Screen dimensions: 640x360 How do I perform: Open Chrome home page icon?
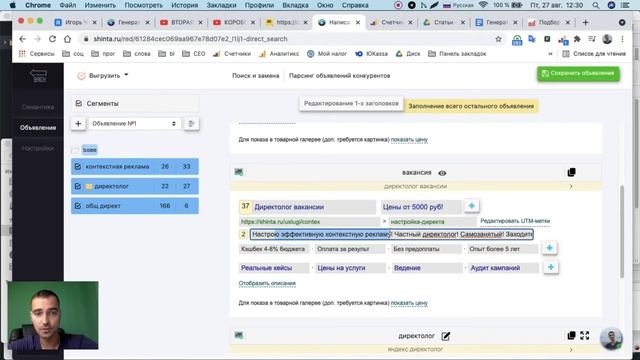click(67, 39)
